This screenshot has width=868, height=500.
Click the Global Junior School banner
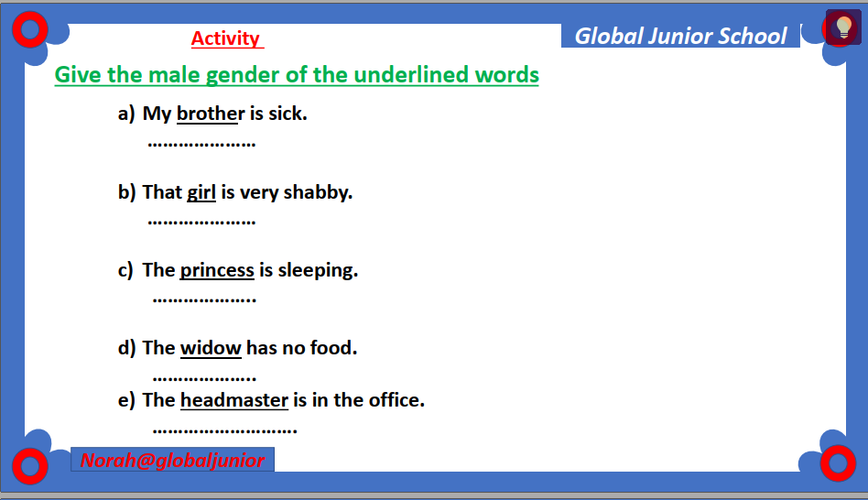click(x=680, y=36)
